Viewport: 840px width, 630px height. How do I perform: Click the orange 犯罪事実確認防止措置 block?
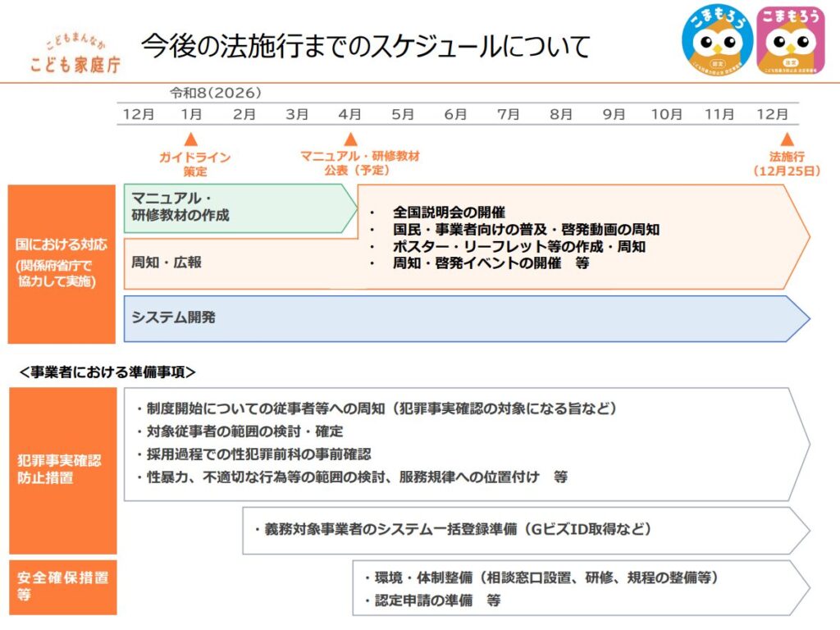pyautogui.click(x=62, y=469)
